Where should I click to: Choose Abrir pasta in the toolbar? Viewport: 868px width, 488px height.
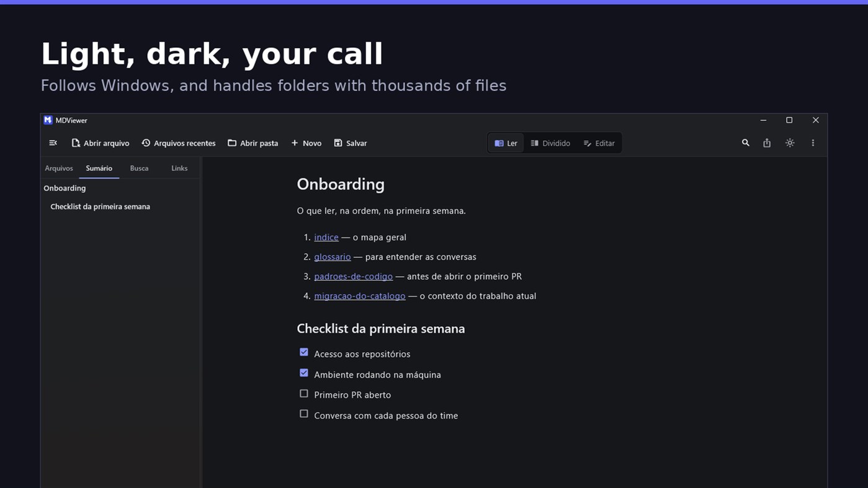253,143
